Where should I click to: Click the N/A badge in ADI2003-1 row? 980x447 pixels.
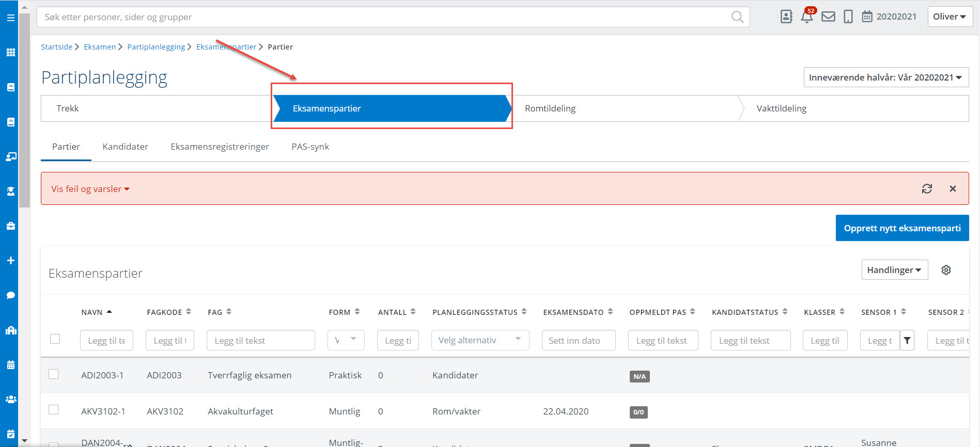coord(639,376)
